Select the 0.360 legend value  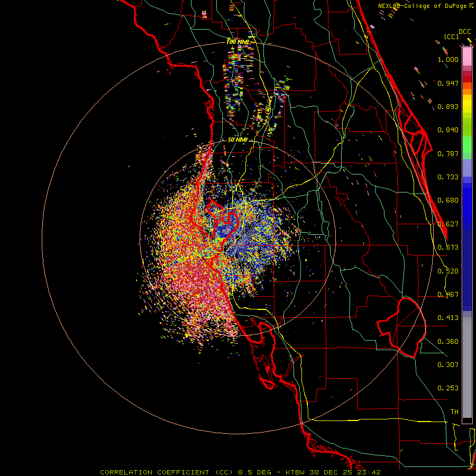[448, 342]
